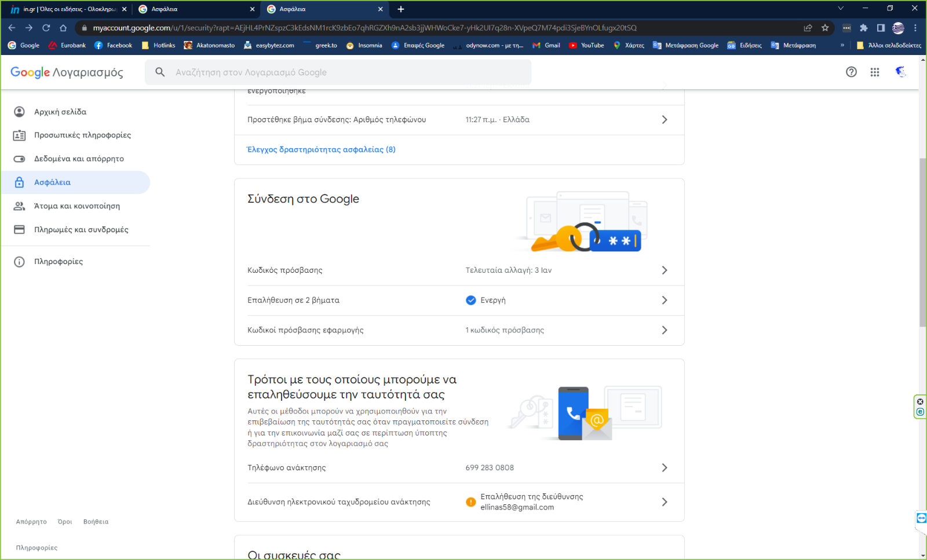Open Έλεγχος δραστηριότητας ασφαλείας (8) link
Image resolution: width=927 pixels, height=560 pixels.
click(x=322, y=149)
